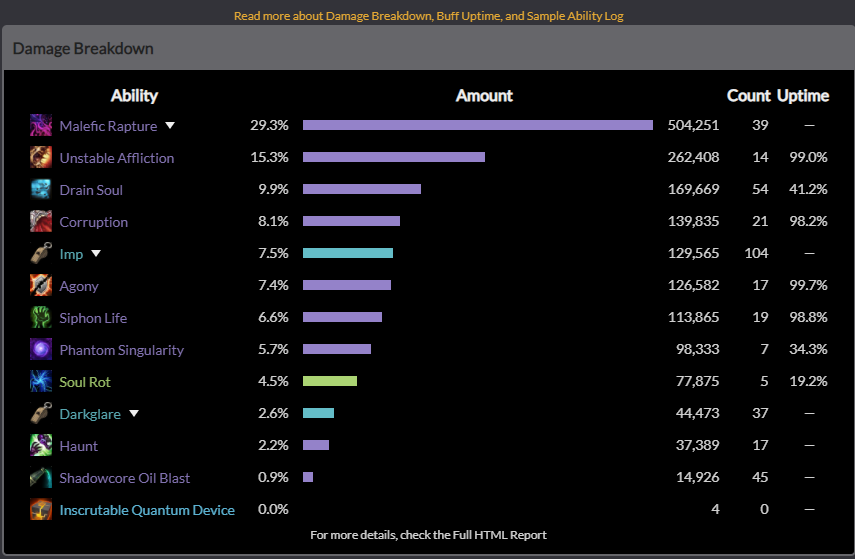This screenshot has width=855, height=559.
Task: Click the Malefic Rapture purple damage bar
Action: click(477, 125)
